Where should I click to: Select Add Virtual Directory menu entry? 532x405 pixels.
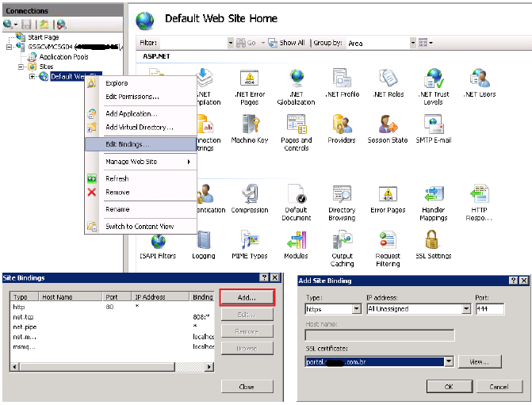click(x=140, y=127)
